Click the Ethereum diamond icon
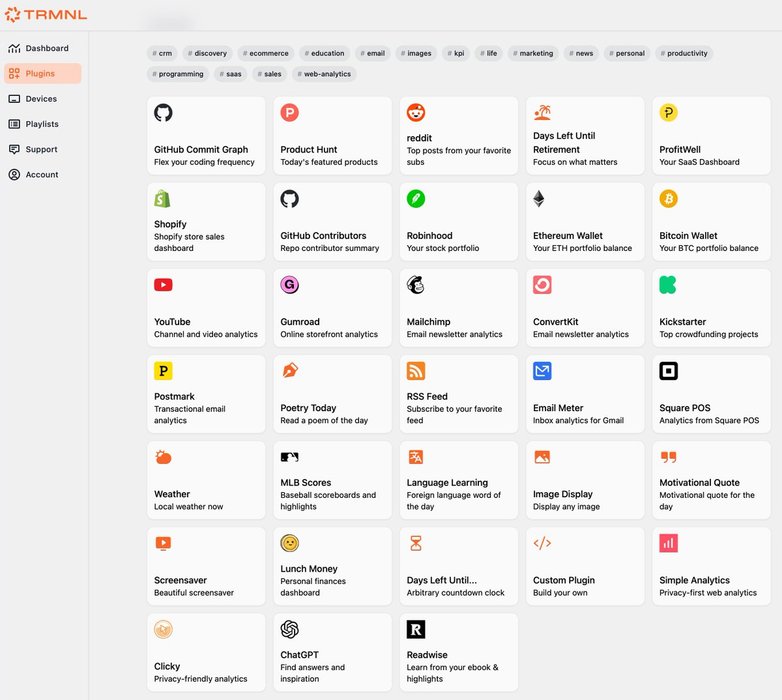 [539, 199]
